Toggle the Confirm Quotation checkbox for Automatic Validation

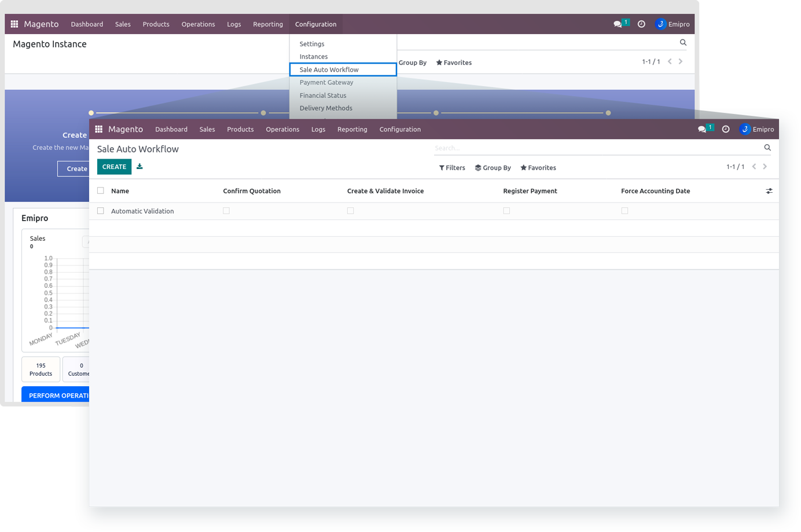tap(226, 211)
